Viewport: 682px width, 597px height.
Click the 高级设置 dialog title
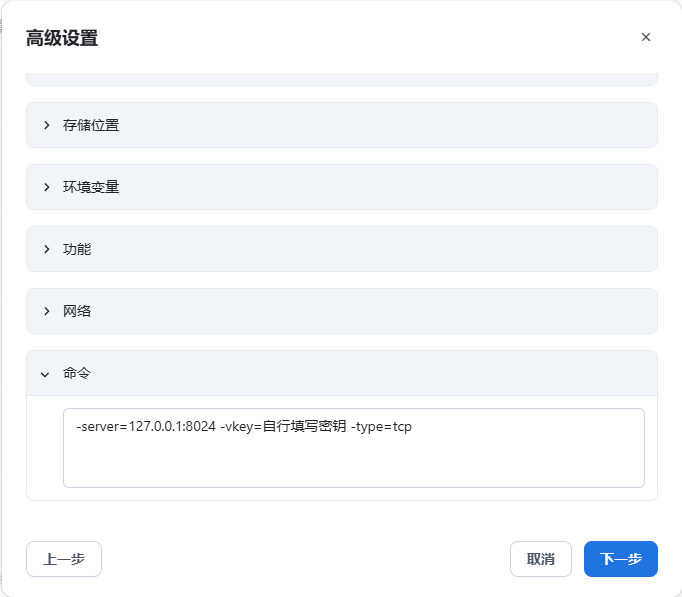pyautogui.click(x=62, y=38)
